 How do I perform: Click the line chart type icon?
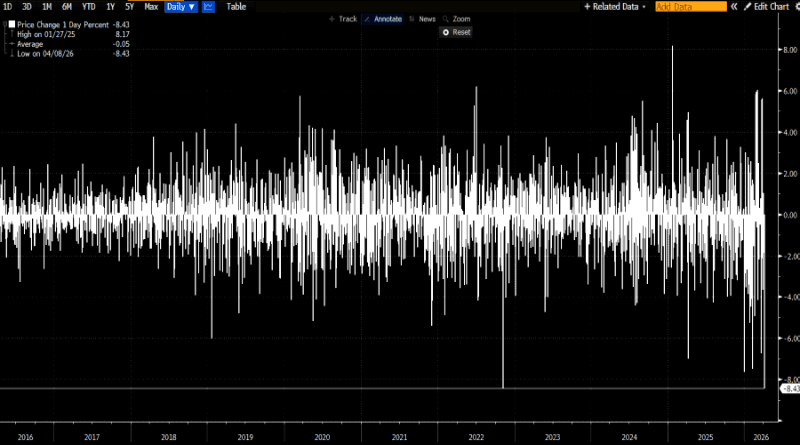208,7
